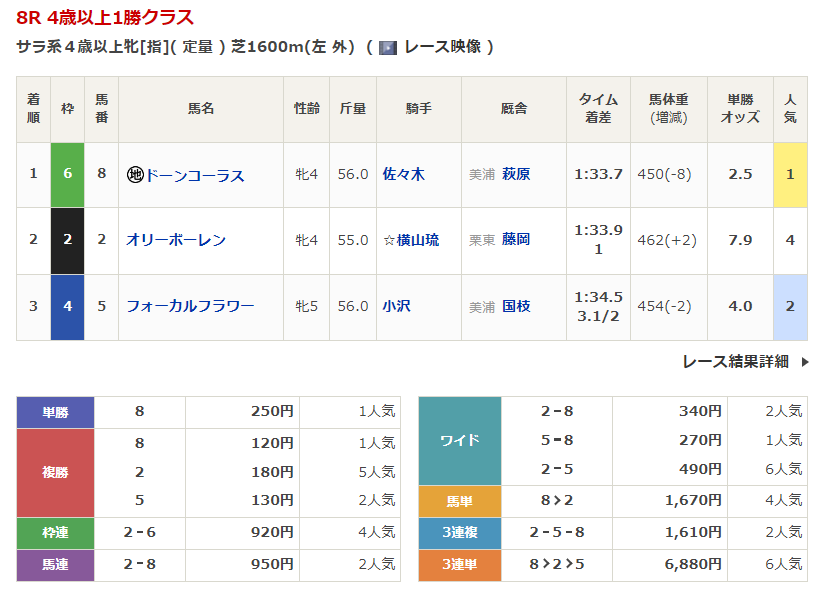Screen dimensions: 824x592
Task: Click the ワイド payout label
Action: coord(459,440)
